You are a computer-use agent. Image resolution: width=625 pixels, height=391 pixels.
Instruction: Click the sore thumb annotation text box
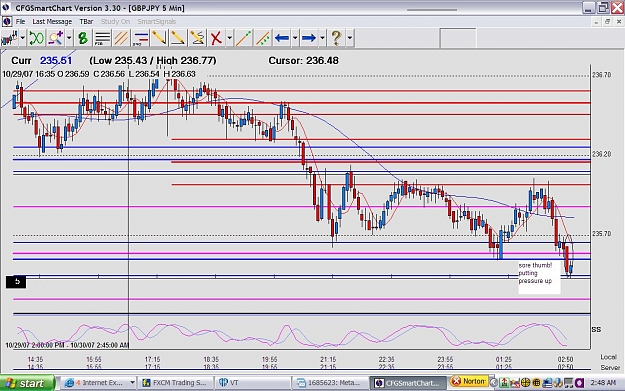tap(539, 277)
